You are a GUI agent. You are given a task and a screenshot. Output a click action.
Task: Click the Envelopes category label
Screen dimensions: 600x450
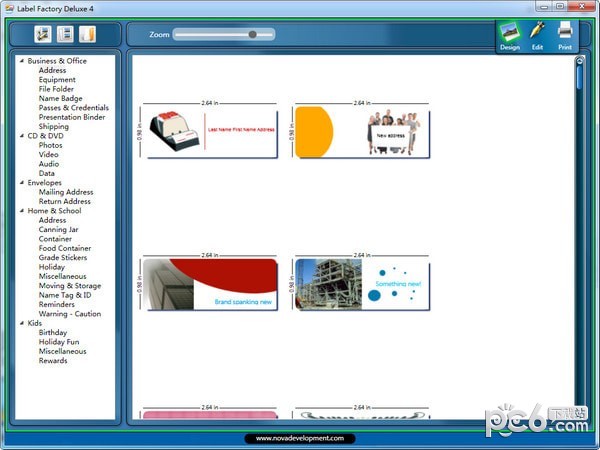tap(44, 183)
